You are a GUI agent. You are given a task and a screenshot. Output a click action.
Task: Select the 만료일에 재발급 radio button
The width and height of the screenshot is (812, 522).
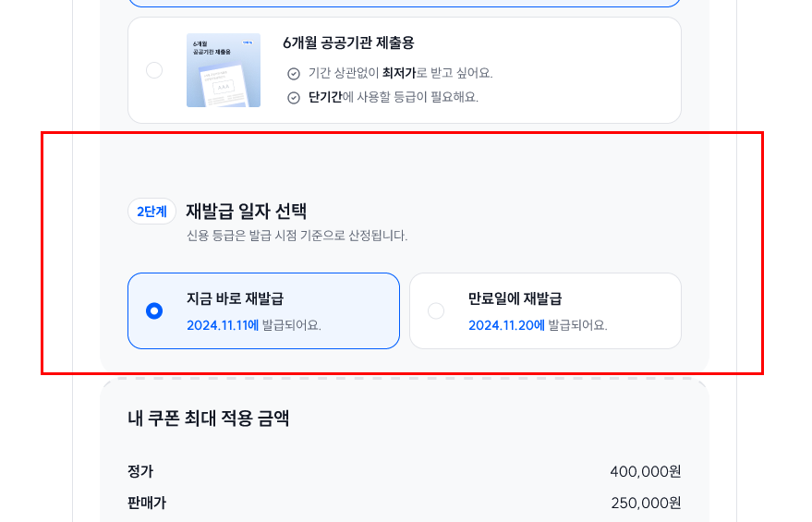coord(436,310)
